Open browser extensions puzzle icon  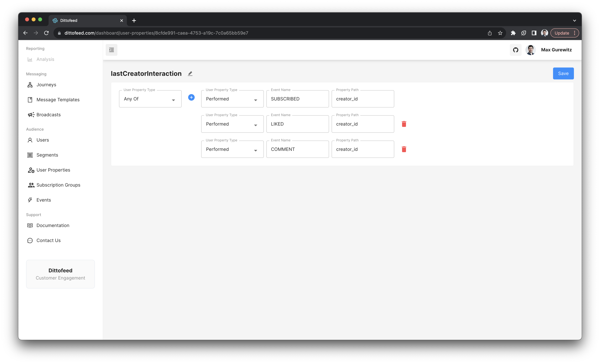coord(513,33)
